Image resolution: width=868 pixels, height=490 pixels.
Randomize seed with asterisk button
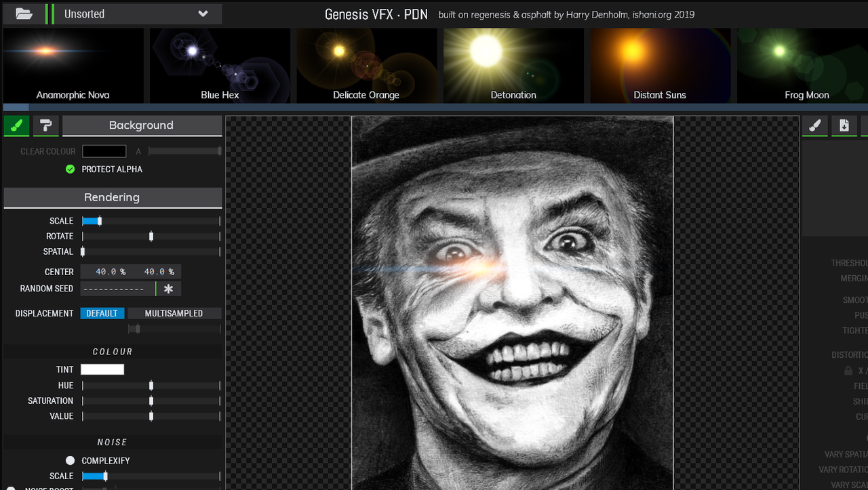168,289
